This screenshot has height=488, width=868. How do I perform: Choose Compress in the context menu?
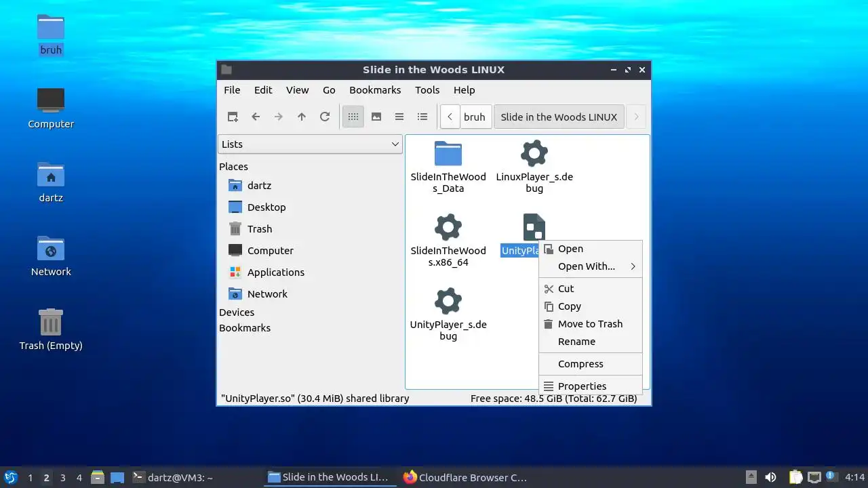tap(590, 364)
